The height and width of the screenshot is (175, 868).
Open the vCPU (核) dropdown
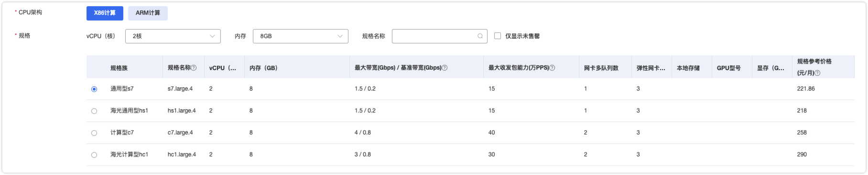(x=173, y=36)
